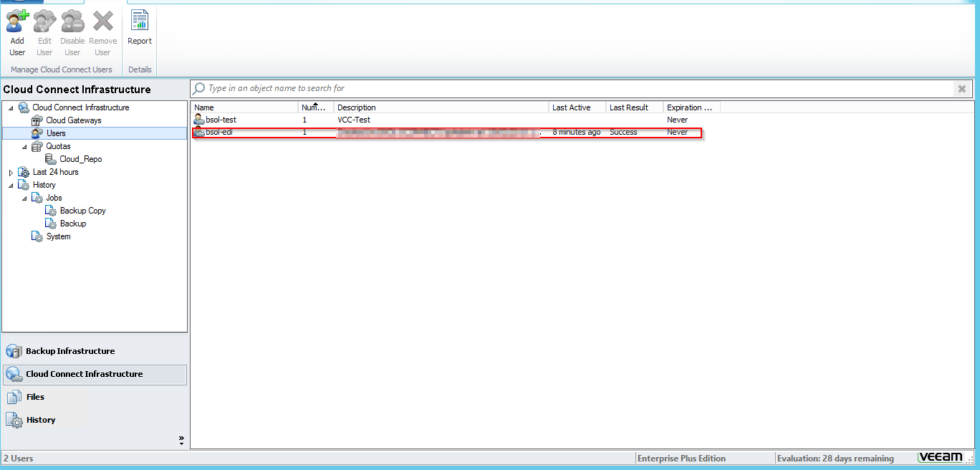
Task: Select the Backup item under Jobs
Action: pyautogui.click(x=73, y=224)
